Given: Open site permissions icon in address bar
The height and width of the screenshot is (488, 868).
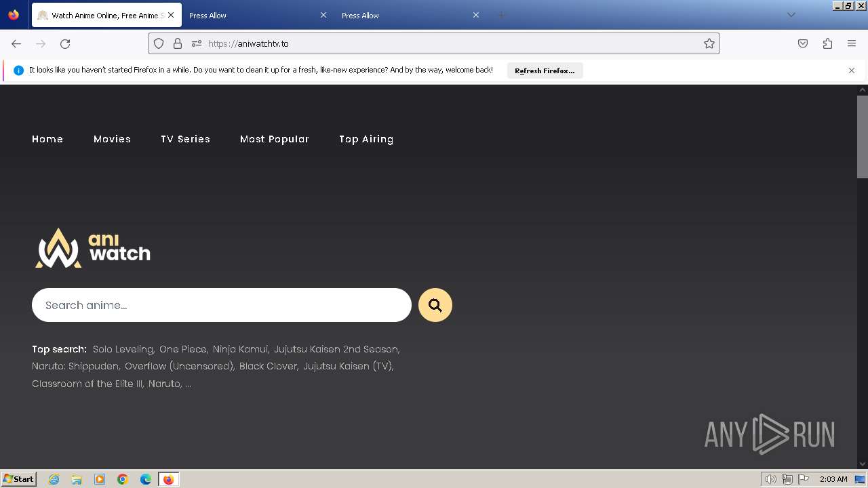Looking at the screenshot, I should (x=197, y=43).
